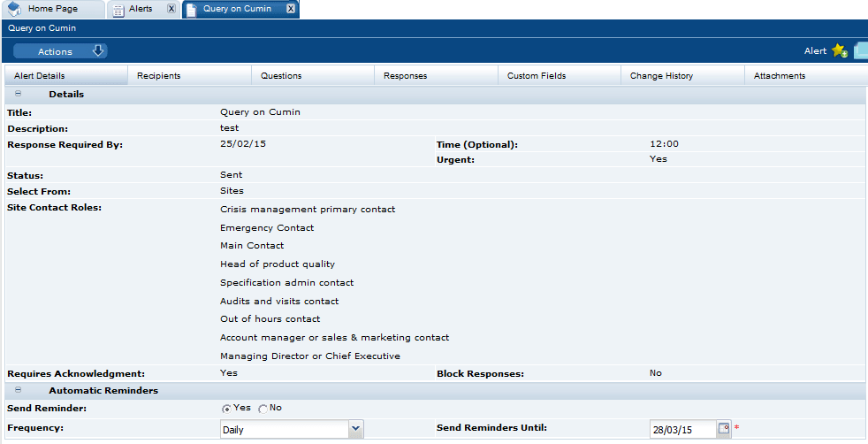Open the Actions menu
The height and width of the screenshot is (444, 868).
tap(60, 51)
